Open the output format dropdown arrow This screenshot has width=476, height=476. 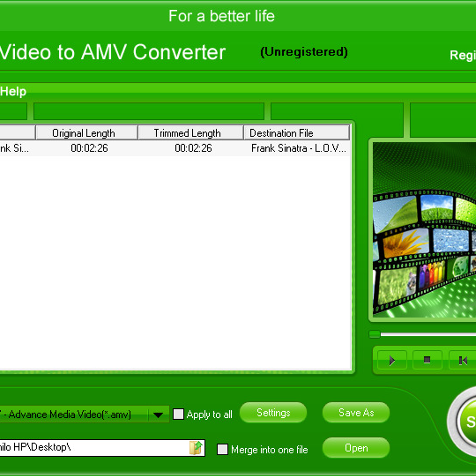point(158,415)
